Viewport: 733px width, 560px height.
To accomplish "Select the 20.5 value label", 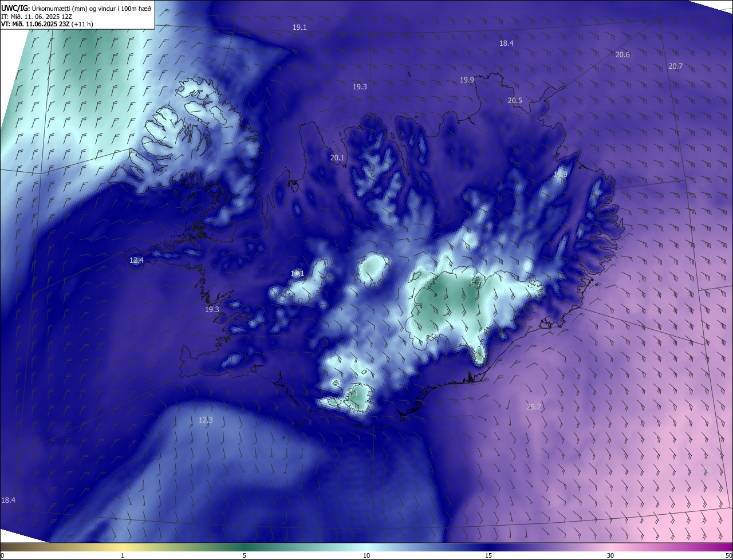I will coord(515,101).
